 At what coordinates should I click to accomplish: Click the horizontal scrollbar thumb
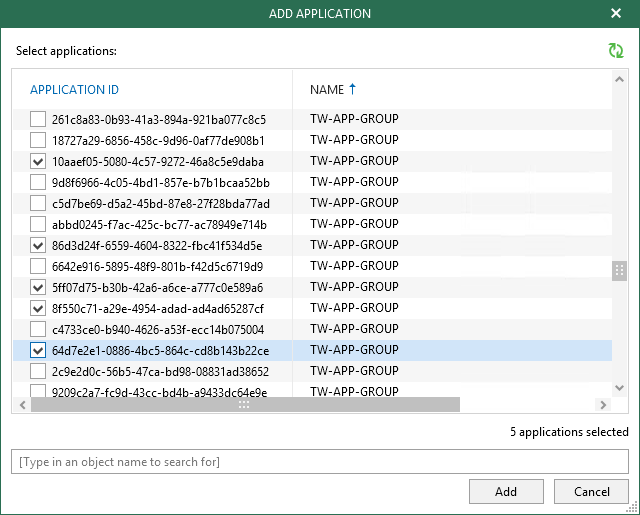click(245, 405)
